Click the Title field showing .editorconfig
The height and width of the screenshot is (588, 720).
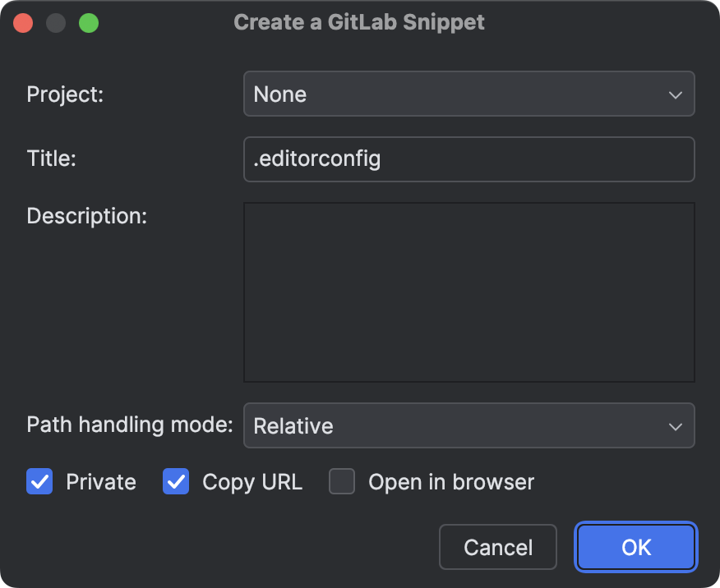pyautogui.click(x=469, y=158)
